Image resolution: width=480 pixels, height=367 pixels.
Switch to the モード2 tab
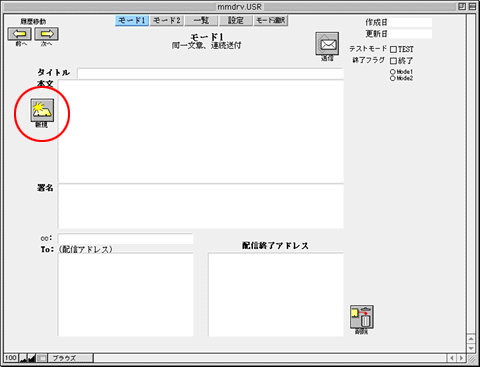(167, 21)
